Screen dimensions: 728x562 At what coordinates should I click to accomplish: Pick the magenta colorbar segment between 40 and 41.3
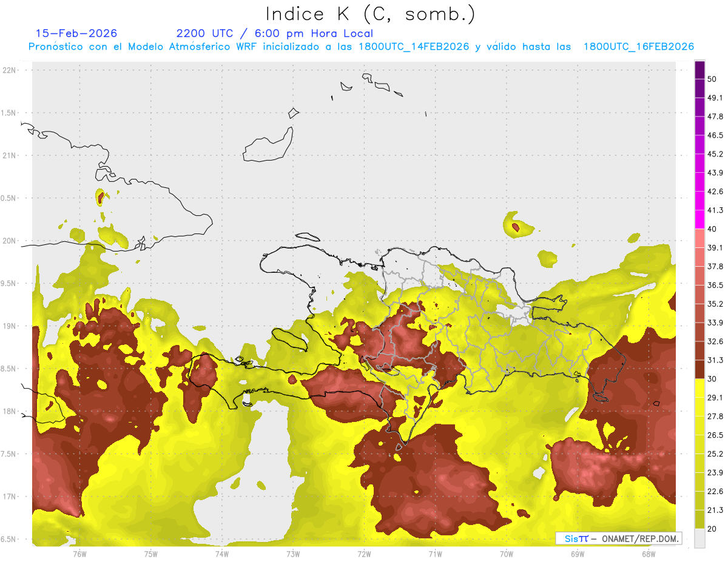tap(699, 220)
